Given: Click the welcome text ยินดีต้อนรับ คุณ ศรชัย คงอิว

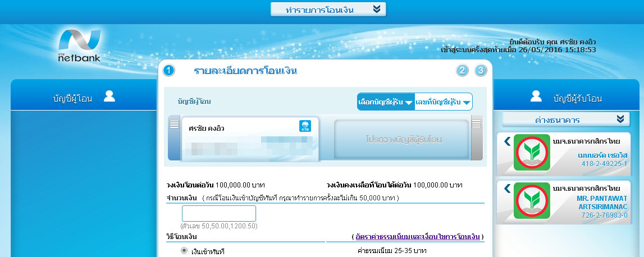Looking at the screenshot, I should coord(552,42).
